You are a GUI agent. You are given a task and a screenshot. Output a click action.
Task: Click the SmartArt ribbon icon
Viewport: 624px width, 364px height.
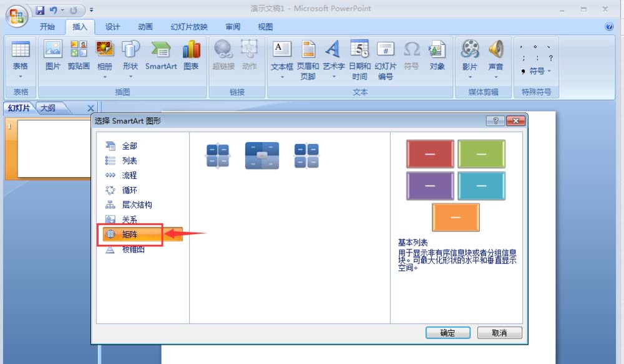click(161, 55)
